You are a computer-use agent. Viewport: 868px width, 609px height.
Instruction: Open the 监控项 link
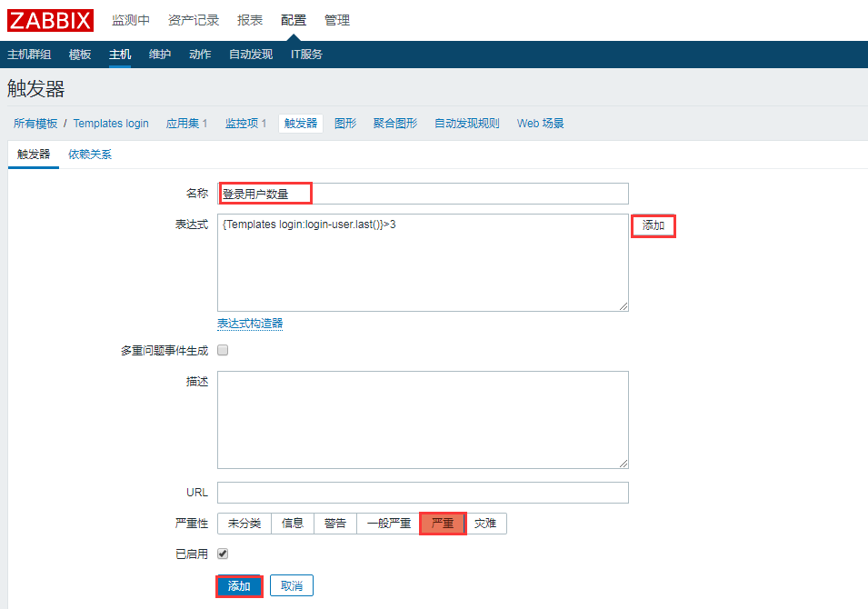[x=242, y=124]
